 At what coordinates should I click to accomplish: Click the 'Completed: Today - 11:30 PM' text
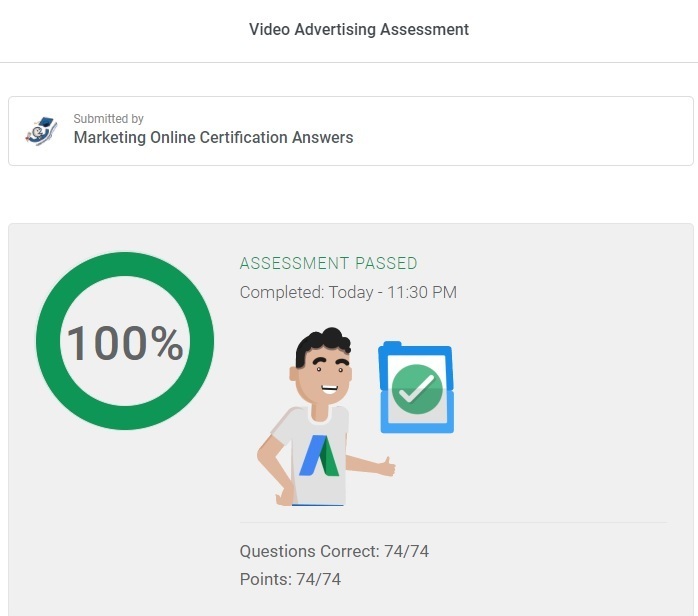pos(348,292)
